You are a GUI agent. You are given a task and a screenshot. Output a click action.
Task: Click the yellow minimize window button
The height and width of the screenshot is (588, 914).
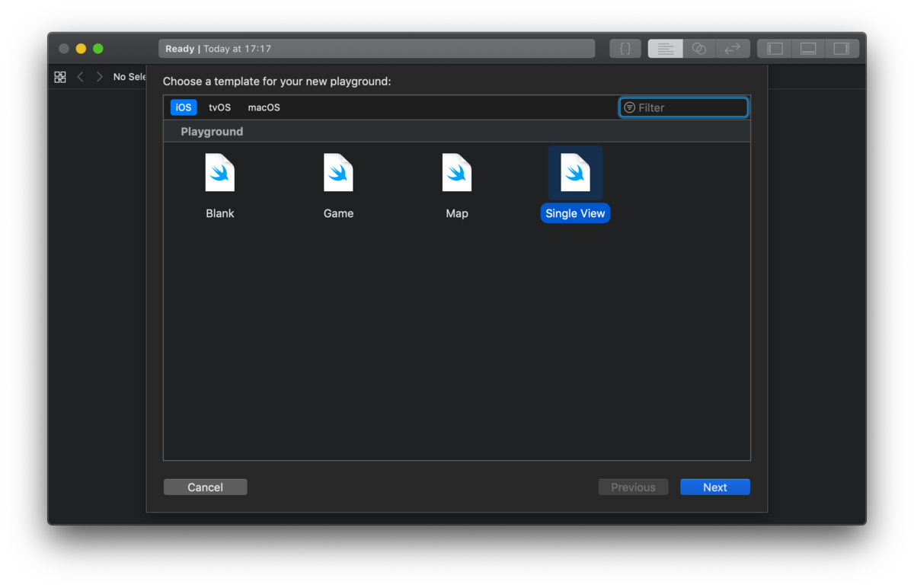click(81, 49)
